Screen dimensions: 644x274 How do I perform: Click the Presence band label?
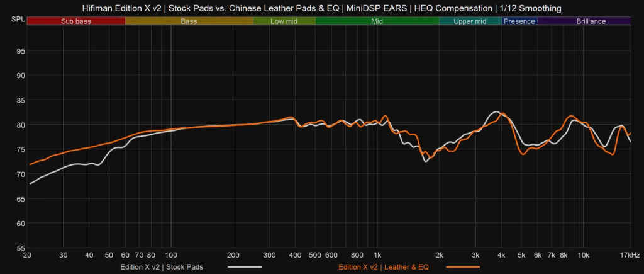519,21
